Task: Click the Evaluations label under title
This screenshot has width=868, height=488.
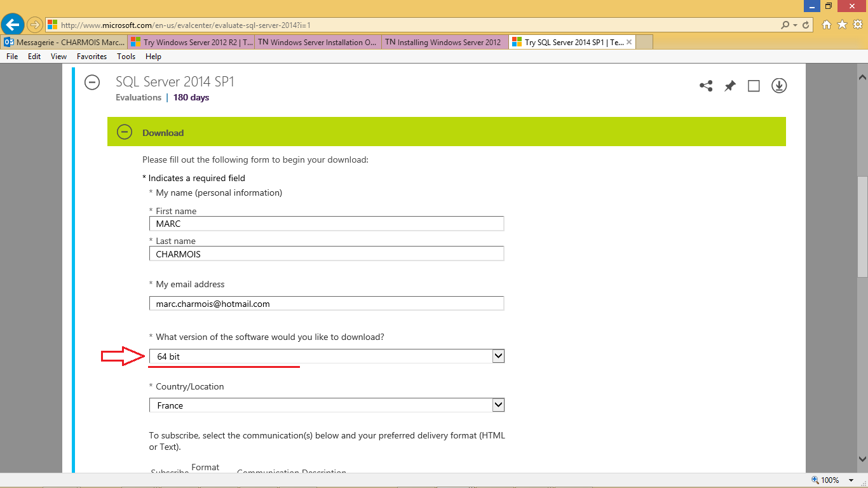Action: (x=139, y=97)
